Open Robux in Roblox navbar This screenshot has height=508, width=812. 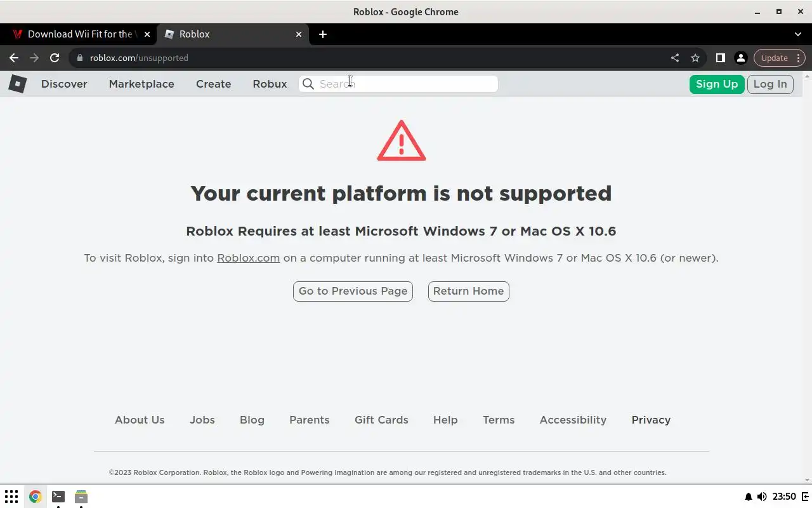(270, 84)
